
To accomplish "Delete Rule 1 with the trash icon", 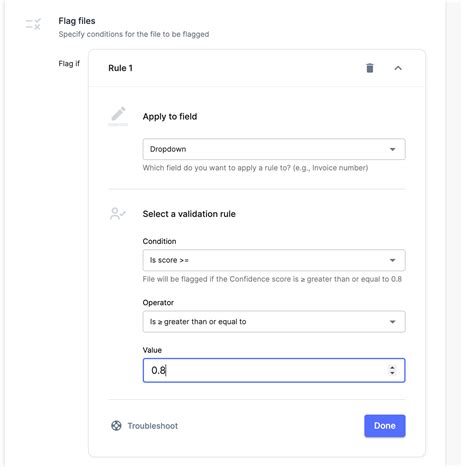I will tap(370, 68).
